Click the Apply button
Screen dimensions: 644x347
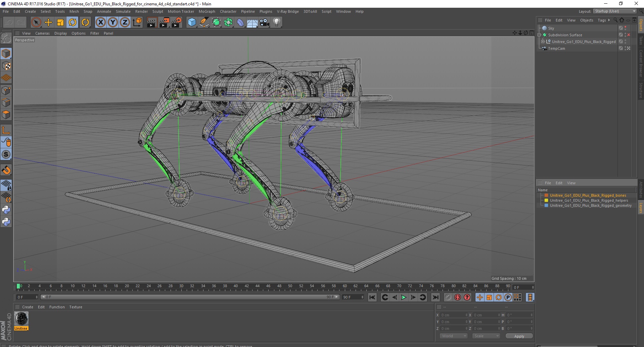pyautogui.click(x=519, y=336)
